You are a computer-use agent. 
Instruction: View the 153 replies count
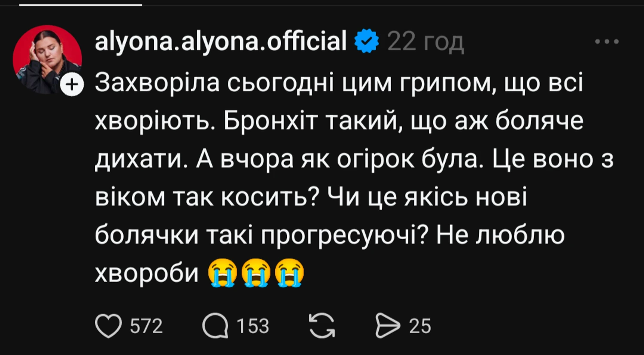[253, 326]
